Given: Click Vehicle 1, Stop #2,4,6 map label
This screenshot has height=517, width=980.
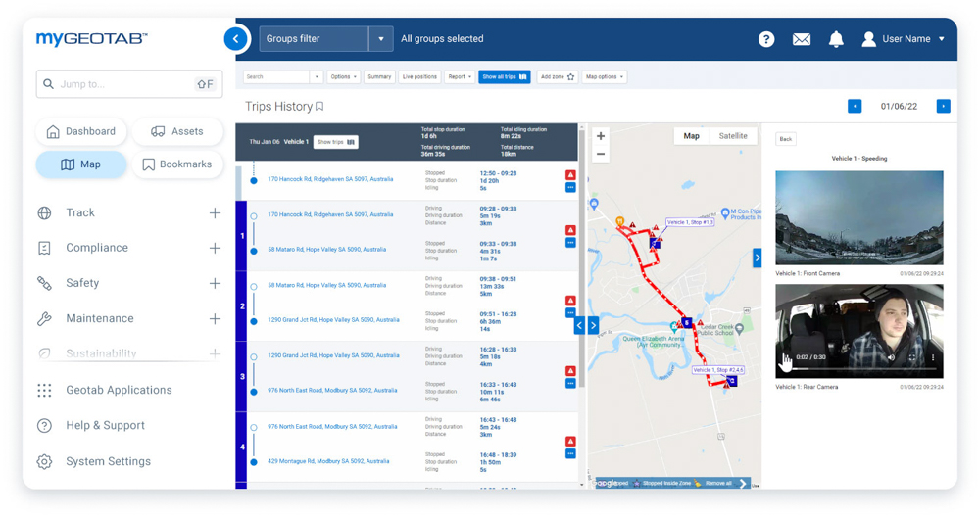Looking at the screenshot, I should click(717, 370).
